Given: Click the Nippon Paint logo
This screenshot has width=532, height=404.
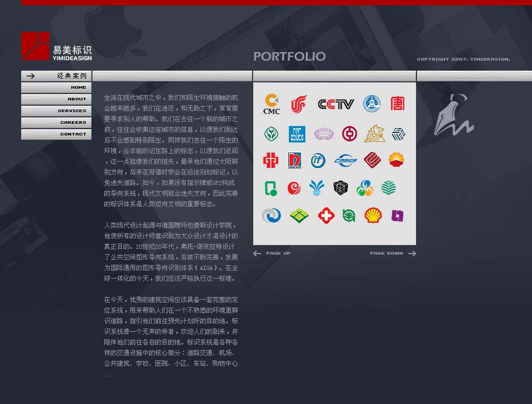Looking at the screenshot, I should click(x=295, y=161).
